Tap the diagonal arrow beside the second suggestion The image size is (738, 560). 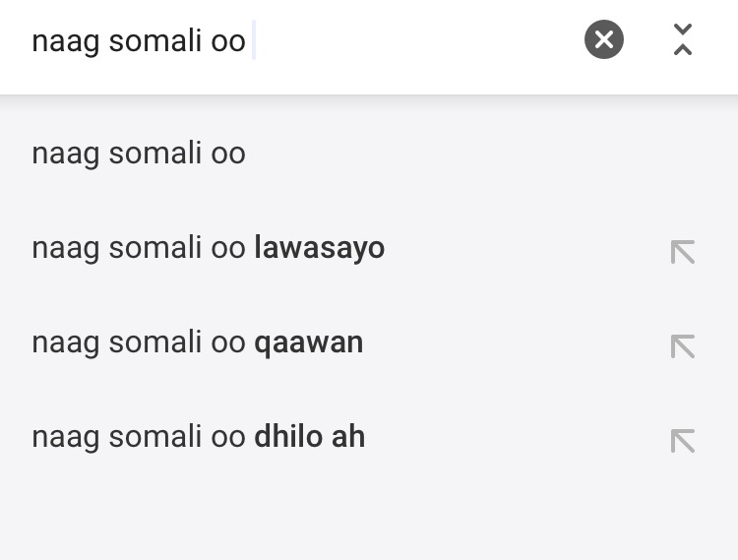(x=683, y=252)
